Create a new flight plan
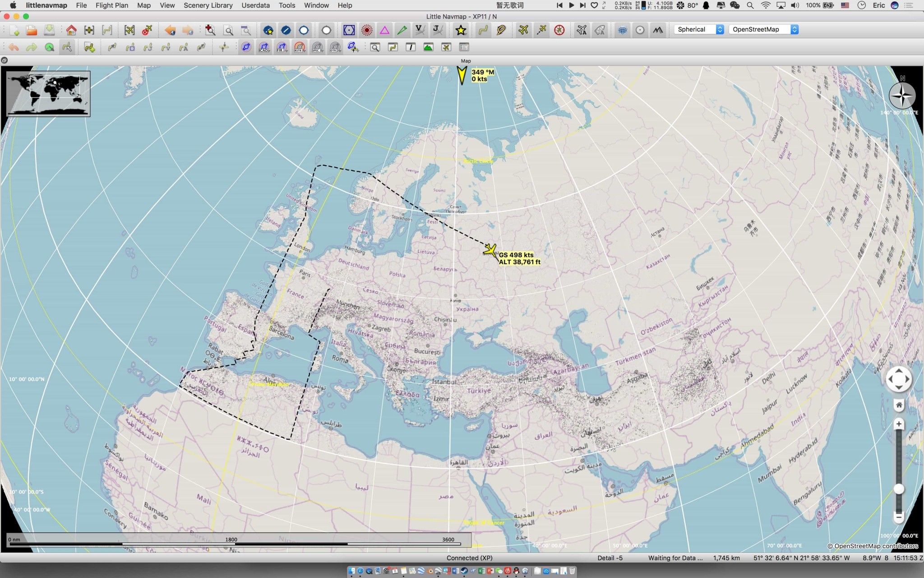Image resolution: width=924 pixels, height=578 pixels. 14,30
